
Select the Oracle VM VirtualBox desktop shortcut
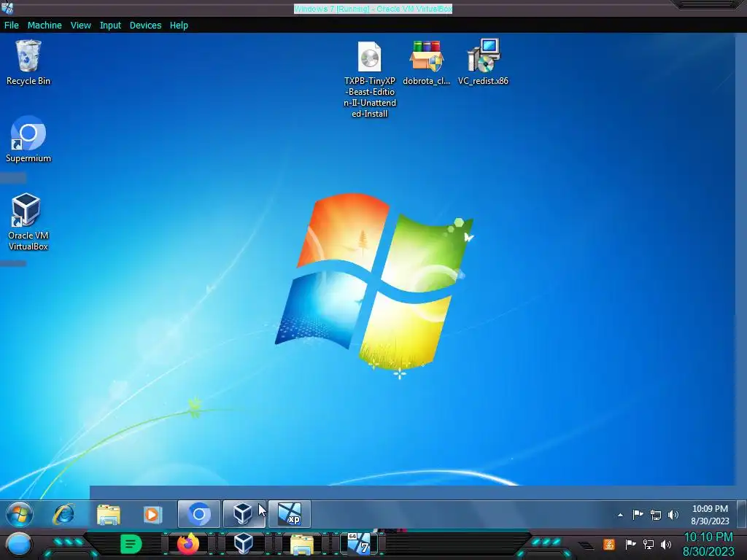click(28, 222)
